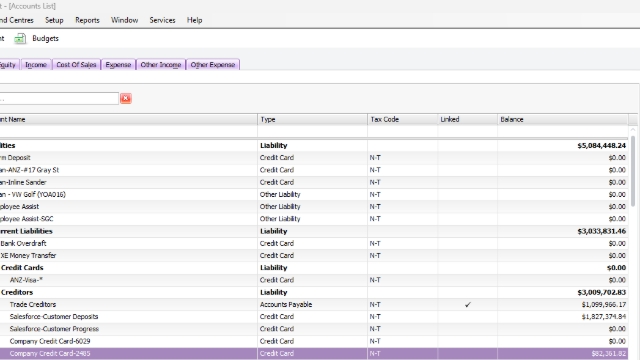
Task: Select the Credit Cards header row
Action: coord(313,268)
